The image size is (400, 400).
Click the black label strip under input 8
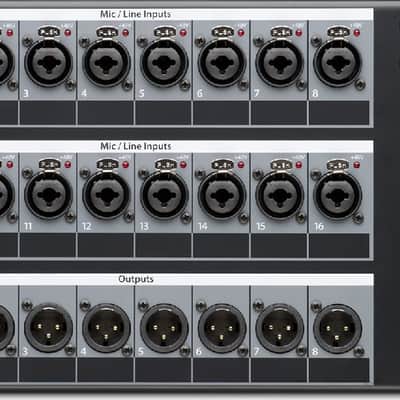click(339, 113)
